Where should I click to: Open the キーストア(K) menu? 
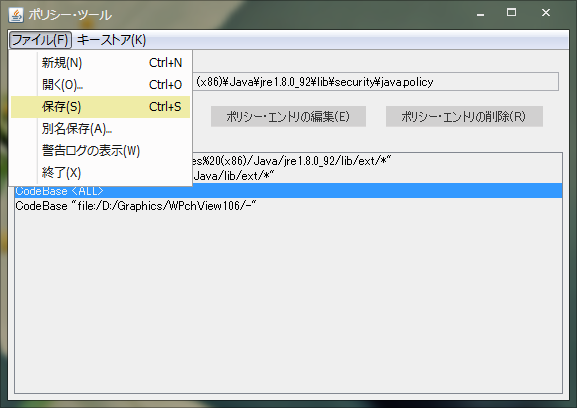click(x=111, y=40)
